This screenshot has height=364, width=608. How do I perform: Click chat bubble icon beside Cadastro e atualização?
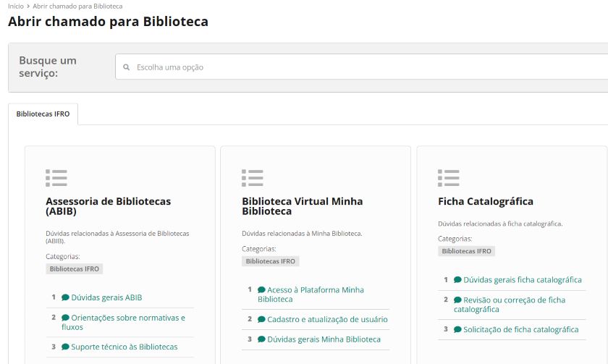(261, 319)
